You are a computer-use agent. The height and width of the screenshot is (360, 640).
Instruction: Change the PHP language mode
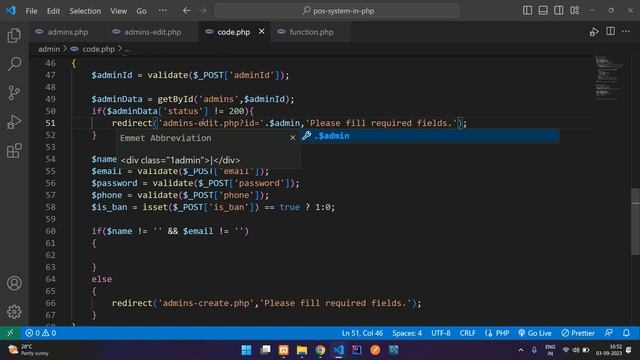click(497, 333)
